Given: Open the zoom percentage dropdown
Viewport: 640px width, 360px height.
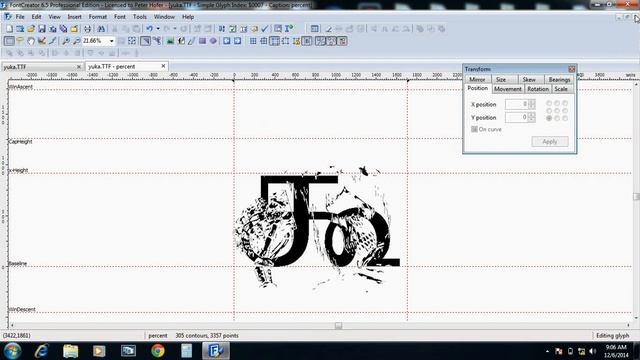Looking at the screenshot, I should coord(111,41).
